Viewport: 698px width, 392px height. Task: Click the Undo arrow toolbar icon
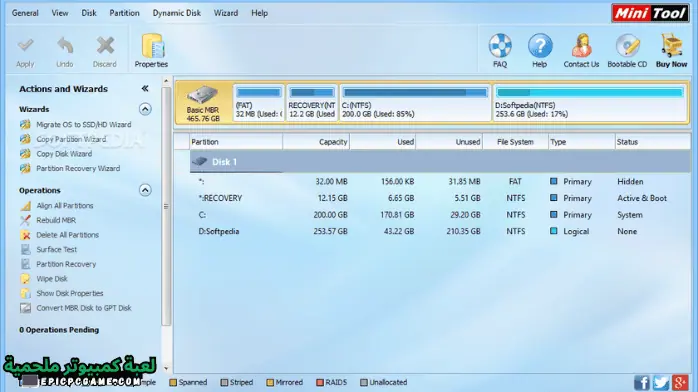(65, 46)
